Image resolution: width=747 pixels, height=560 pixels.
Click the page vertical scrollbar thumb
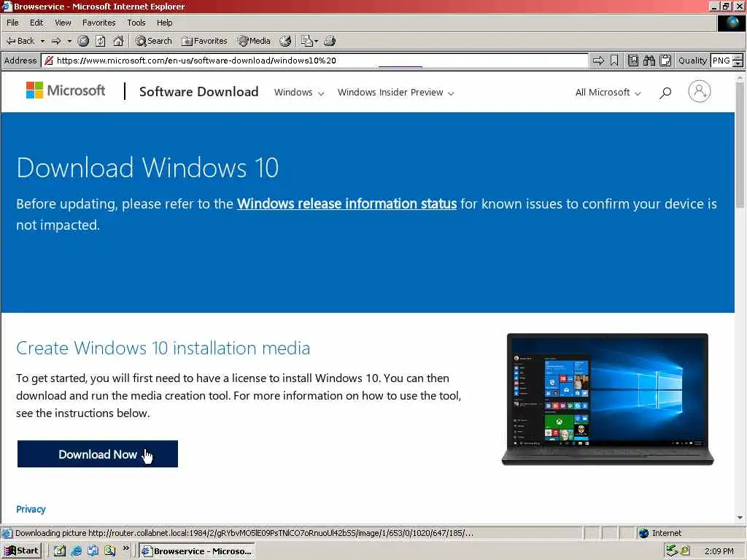tap(740, 145)
